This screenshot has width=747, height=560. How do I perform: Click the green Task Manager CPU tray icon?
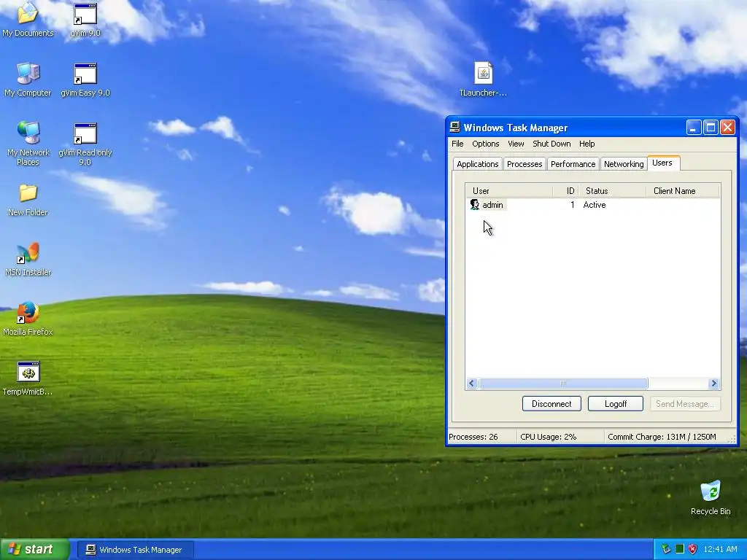(680, 549)
